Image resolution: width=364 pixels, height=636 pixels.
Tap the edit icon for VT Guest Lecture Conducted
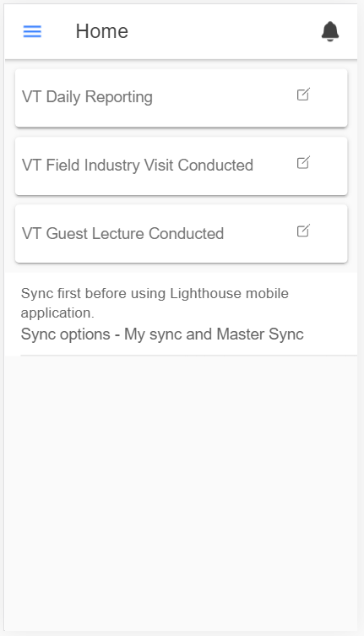303,231
